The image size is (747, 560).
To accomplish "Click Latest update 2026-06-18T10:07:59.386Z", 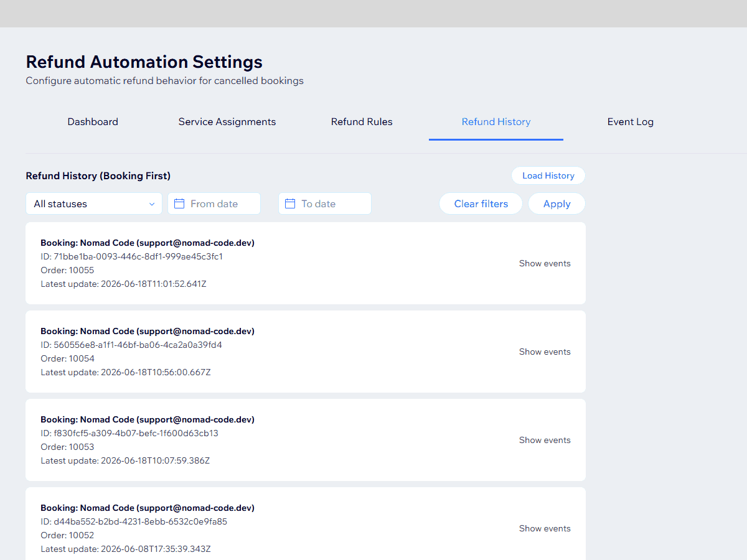I will click(125, 460).
